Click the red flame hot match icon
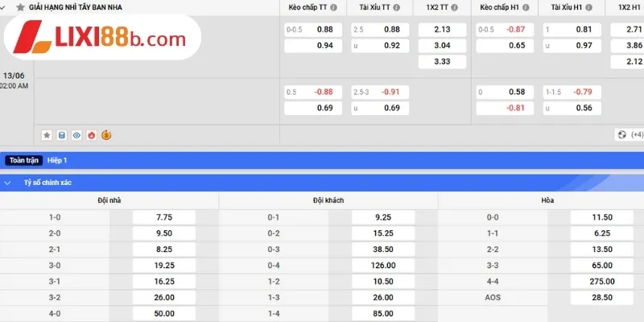This screenshot has height=322, width=644. point(91,135)
